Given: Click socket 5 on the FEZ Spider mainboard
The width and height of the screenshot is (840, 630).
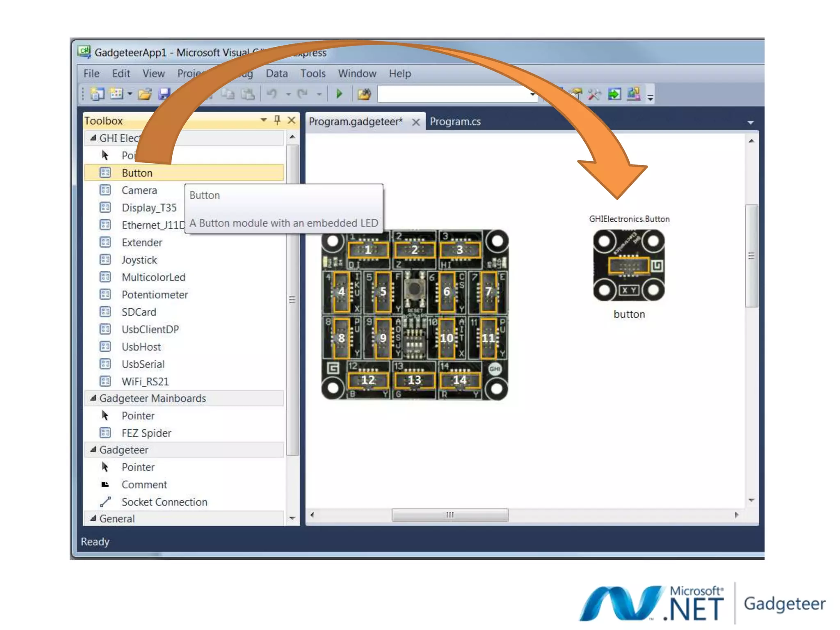Looking at the screenshot, I should [x=383, y=292].
